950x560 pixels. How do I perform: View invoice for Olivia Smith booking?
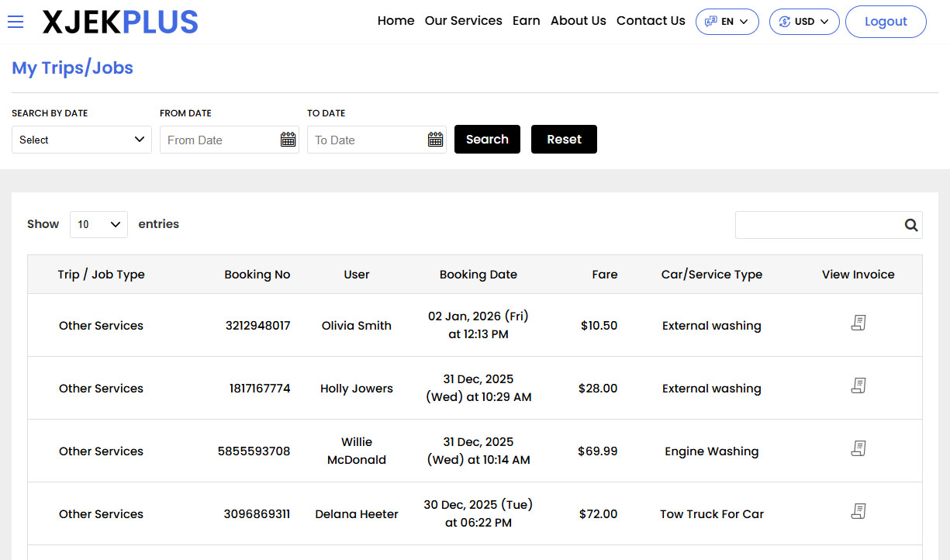coord(858,323)
